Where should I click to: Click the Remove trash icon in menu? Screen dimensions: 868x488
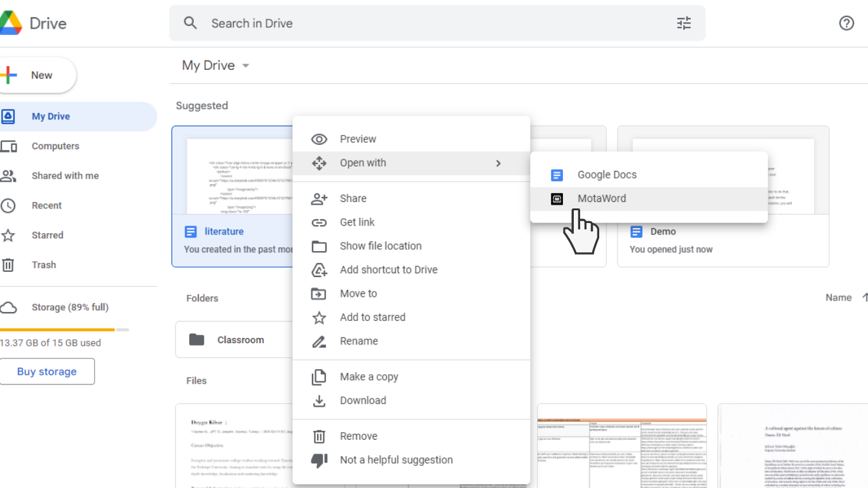pyautogui.click(x=319, y=437)
